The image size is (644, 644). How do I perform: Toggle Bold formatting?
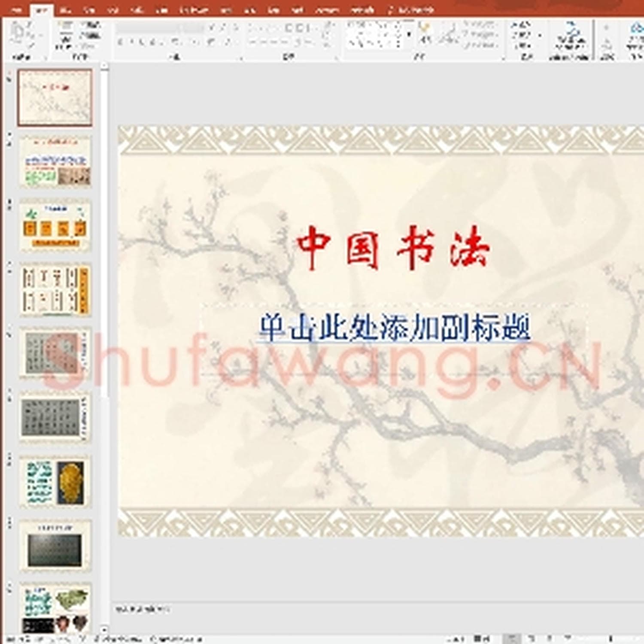tap(121, 42)
